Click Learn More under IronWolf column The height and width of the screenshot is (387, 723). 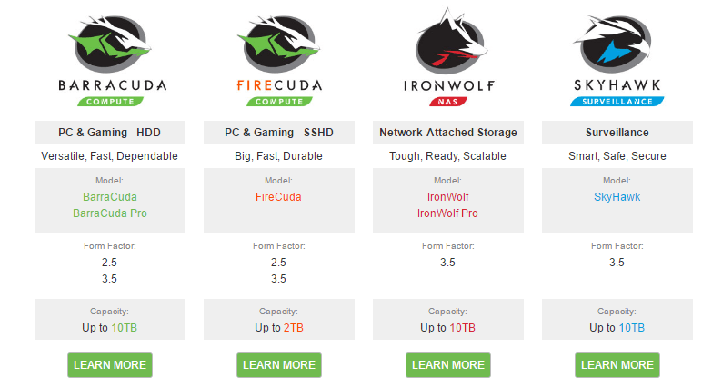(x=448, y=365)
